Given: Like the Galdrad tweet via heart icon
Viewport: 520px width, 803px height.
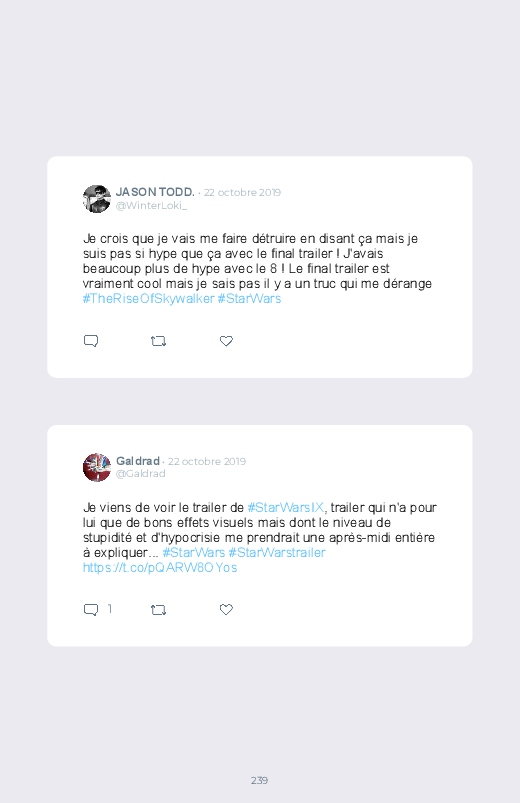Looking at the screenshot, I should point(226,609).
